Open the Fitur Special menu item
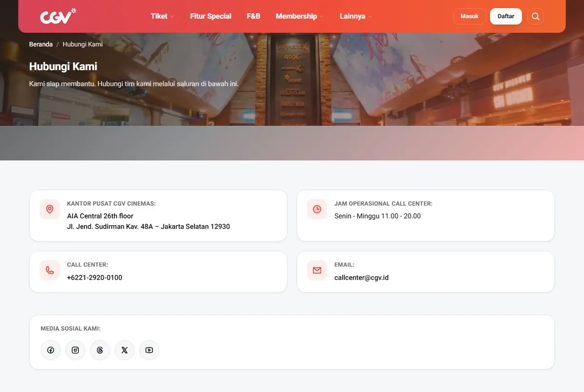Screen dimensions: 584x392 211,16
